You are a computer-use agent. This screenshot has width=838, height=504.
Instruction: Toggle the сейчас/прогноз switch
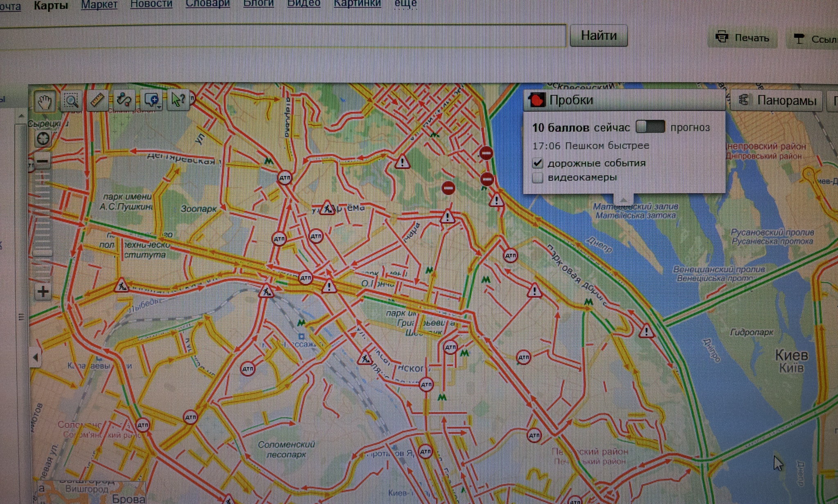coord(650,127)
